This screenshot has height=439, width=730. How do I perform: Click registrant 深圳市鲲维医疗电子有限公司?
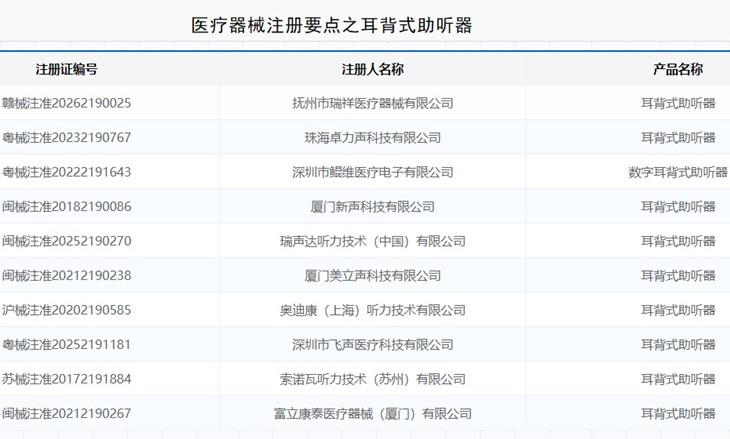[372, 172]
